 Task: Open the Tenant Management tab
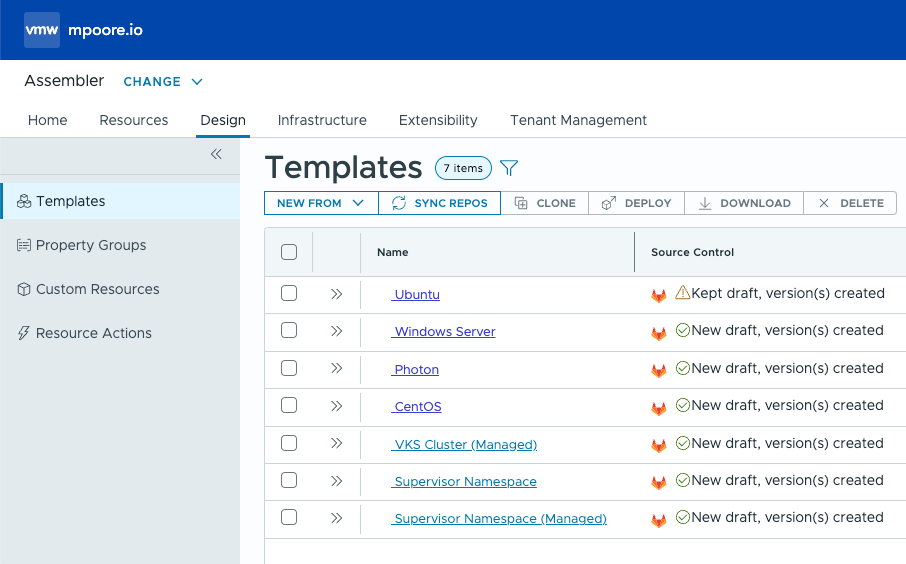(578, 120)
